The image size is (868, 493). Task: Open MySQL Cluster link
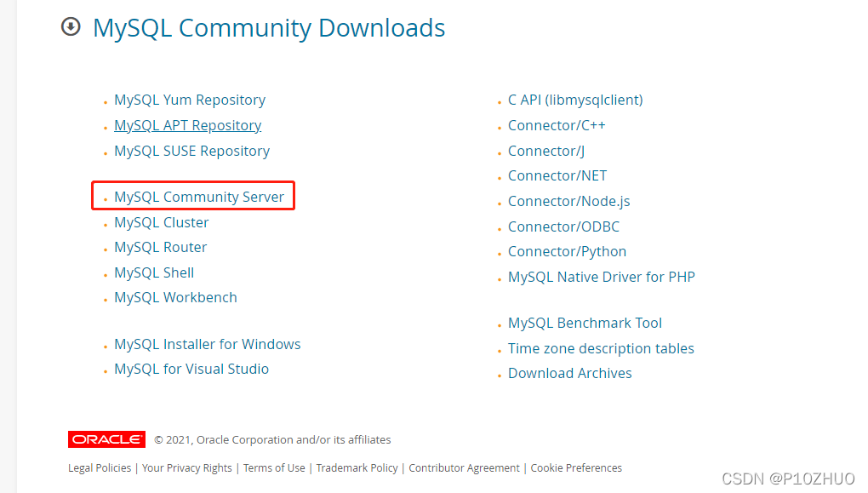(162, 222)
